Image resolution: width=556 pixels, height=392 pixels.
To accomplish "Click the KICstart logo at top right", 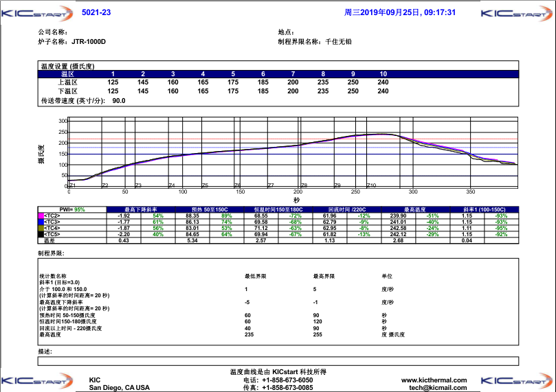I will (x=517, y=14).
